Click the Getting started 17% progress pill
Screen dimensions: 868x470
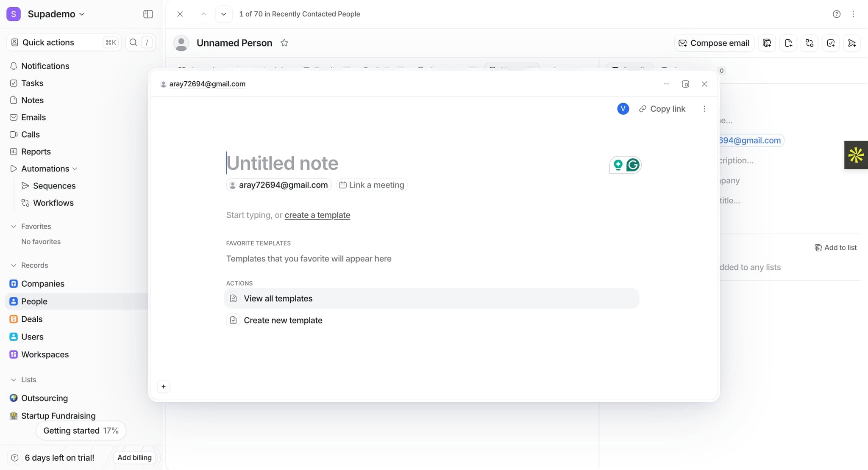pyautogui.click(x=81, y=430)
